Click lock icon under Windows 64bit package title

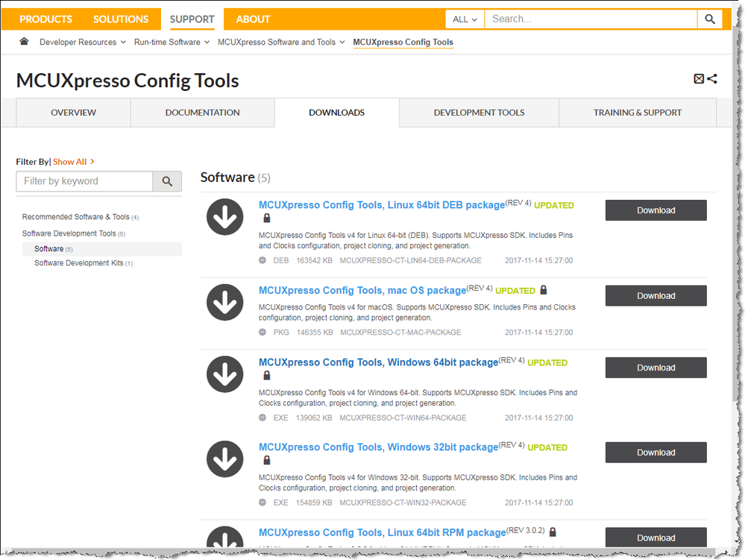267,375
